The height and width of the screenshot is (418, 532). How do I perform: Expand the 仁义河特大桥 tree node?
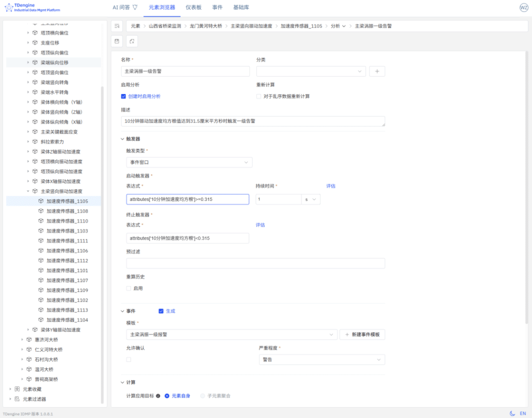[22, 349]
